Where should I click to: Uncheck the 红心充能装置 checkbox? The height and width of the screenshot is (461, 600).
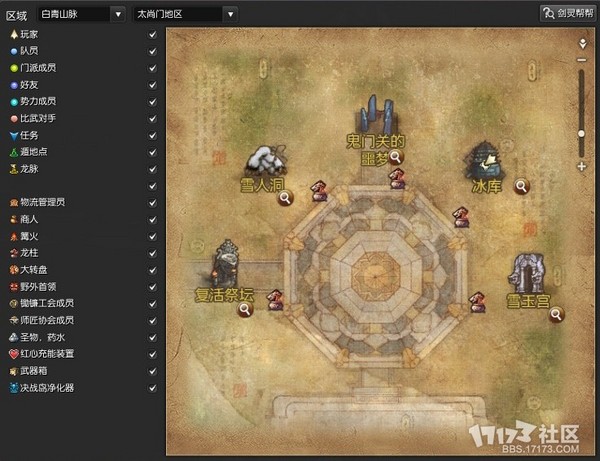click(x=152, y=354)
